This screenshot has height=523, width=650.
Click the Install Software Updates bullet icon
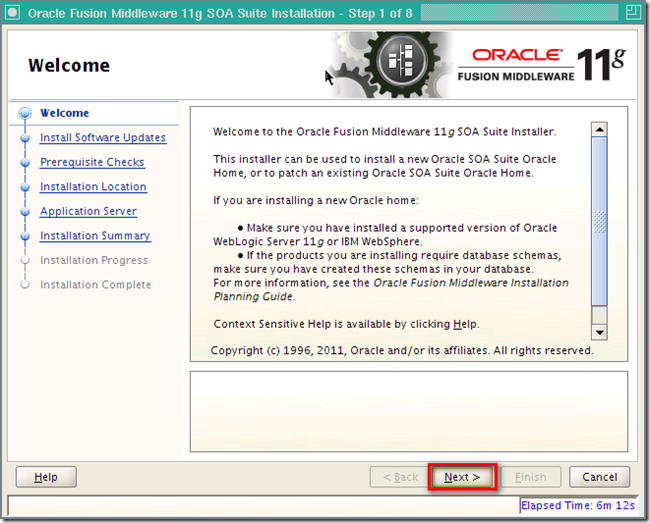click(25, 138)
